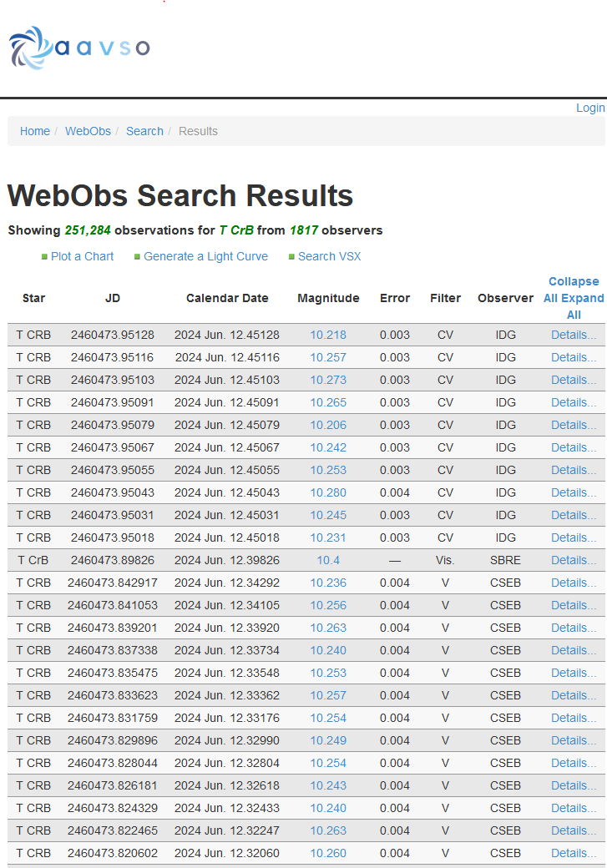The width and height of the screenshot is (607, 868).
Task: Go to Home breadcrumb
Action: pos(35,131)
